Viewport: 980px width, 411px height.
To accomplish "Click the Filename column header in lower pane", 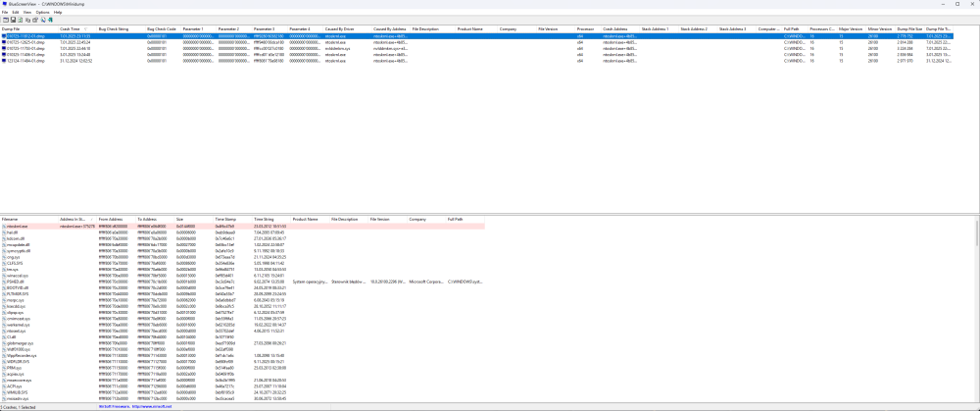I will pyautogui.click(x=11, y=219).
